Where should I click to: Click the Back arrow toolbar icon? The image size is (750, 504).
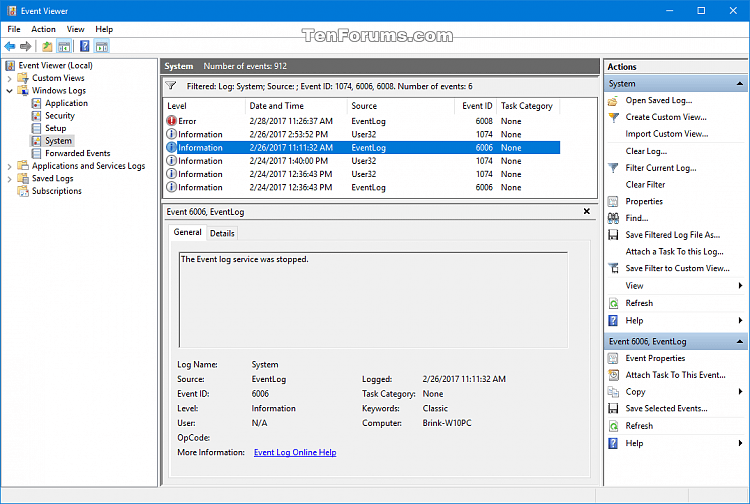point(10,46)
